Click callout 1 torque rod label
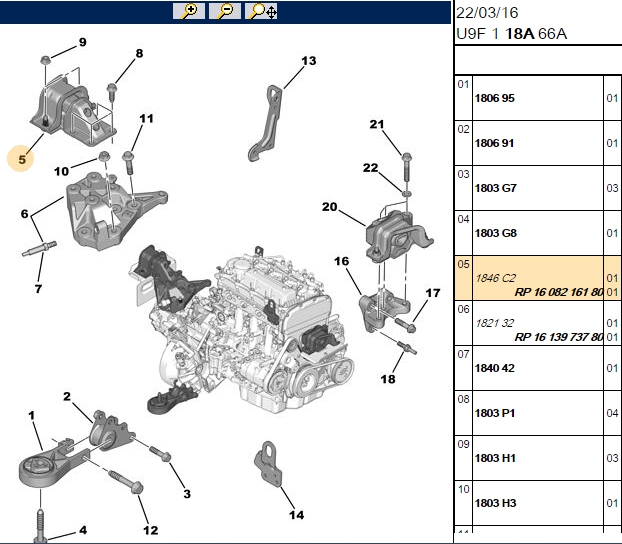The height and width of the screenshot is (544, 622). click(x=31, y=415)
